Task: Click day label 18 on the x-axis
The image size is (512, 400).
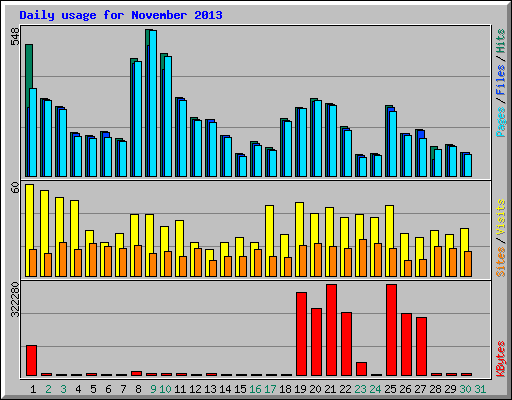Action: (285, 389)
